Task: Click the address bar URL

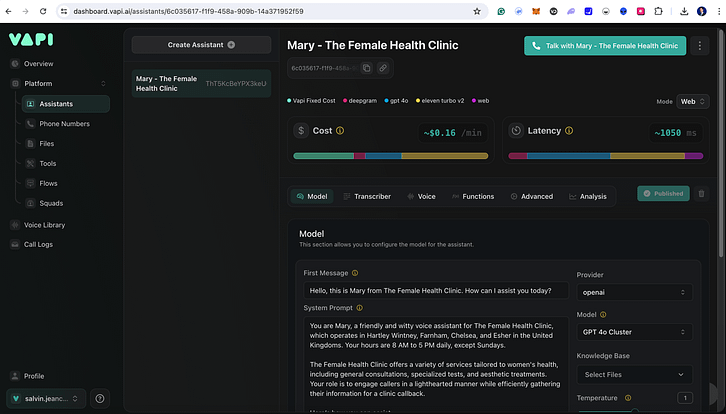Action: [x=188, y=12]
